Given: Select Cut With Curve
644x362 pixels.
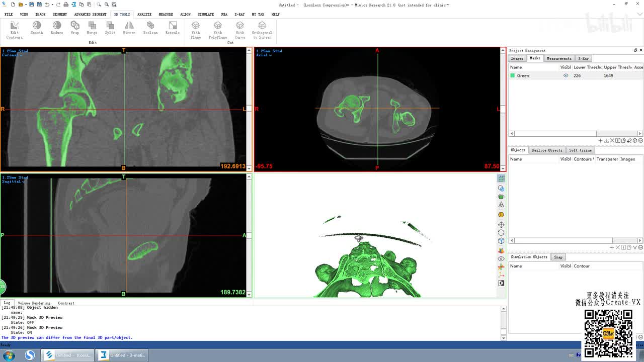Looking at the screenshot, I should (240, 30).
